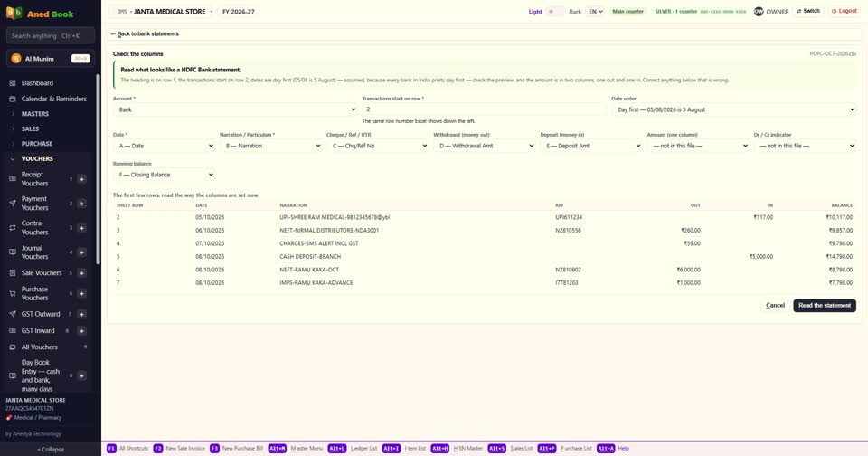Click the Journal Vouchers sidebar icon
Viewport: 868px width, 456px height.
tap(12, 252)
